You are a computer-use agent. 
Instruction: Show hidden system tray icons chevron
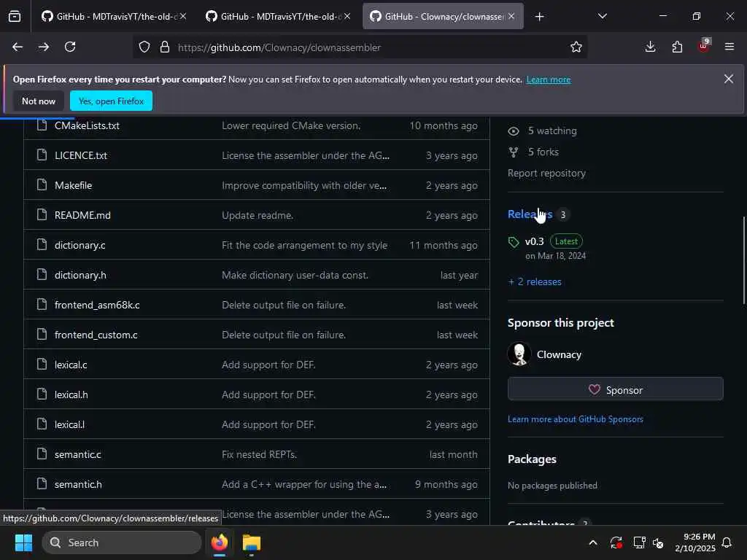(x=592, y=542)
